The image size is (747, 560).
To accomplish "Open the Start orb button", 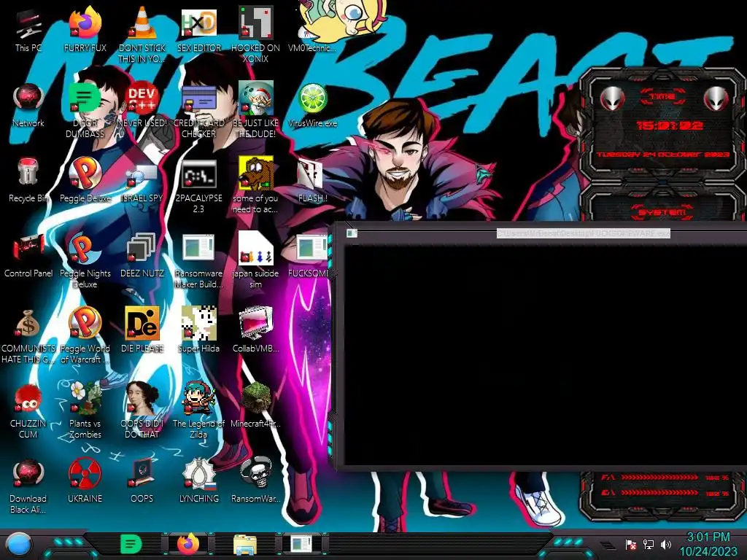I will point(19,545).
